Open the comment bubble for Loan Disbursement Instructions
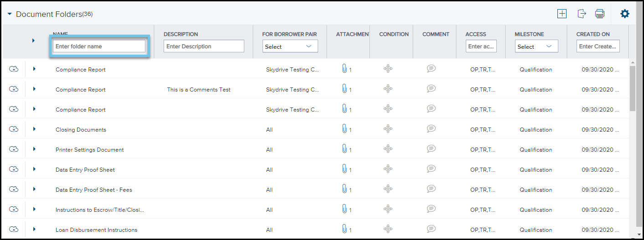 431,229
